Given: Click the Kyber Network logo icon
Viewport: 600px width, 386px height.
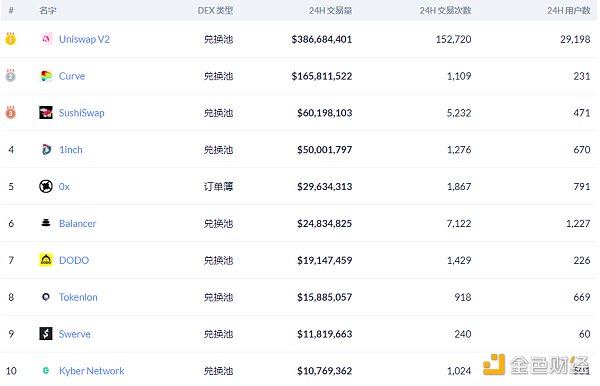Looking at the screenshot, I should pos(46,370).
